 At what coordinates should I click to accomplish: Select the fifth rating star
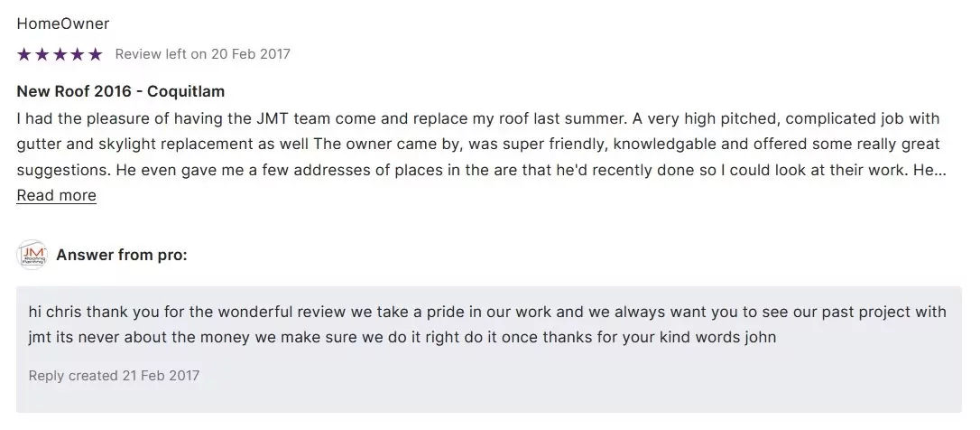pyautogui.click(x=96, y=54)
